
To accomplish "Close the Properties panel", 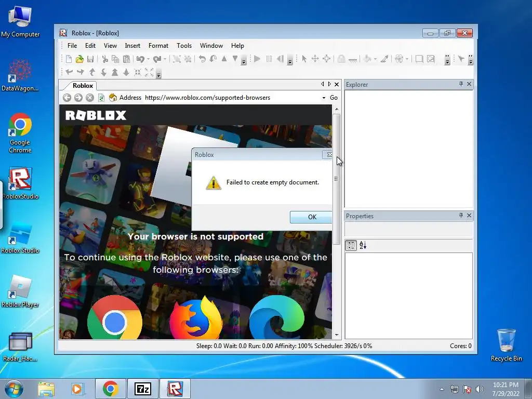I will point(469,216).
